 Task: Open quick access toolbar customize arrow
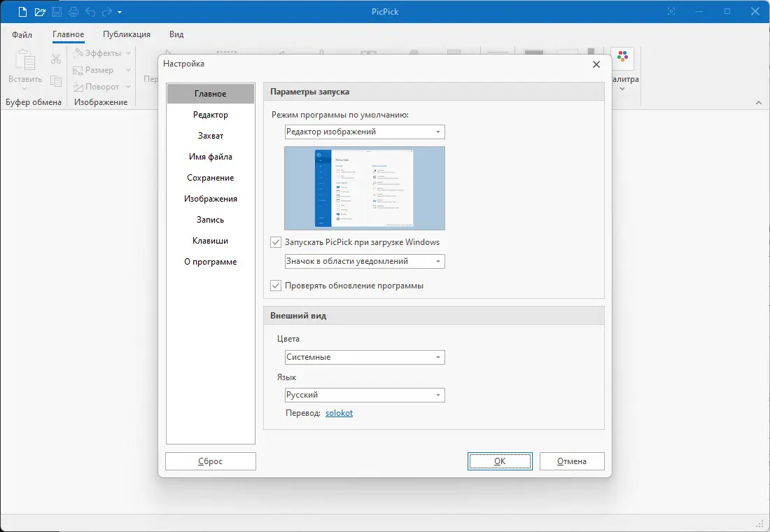point(119,12)
